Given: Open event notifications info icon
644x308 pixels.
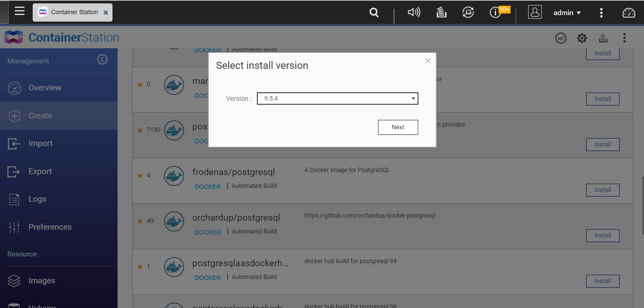Looking at the screenshot, I should 495,12.
